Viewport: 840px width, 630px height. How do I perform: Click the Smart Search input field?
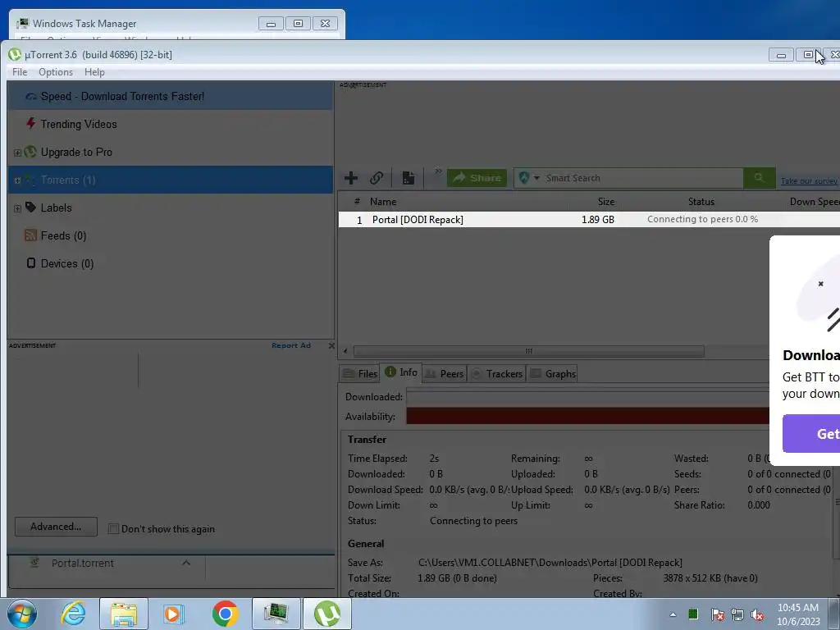click(641, 178)
